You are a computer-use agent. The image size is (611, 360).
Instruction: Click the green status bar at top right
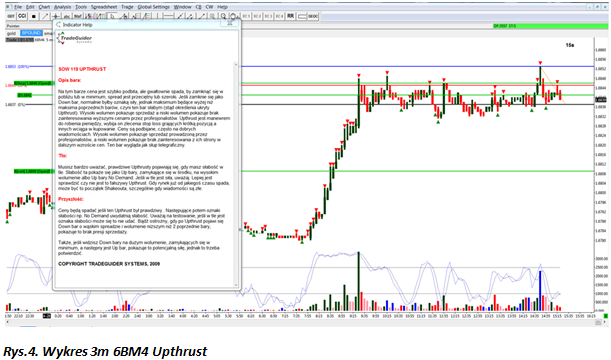(549, 26)
